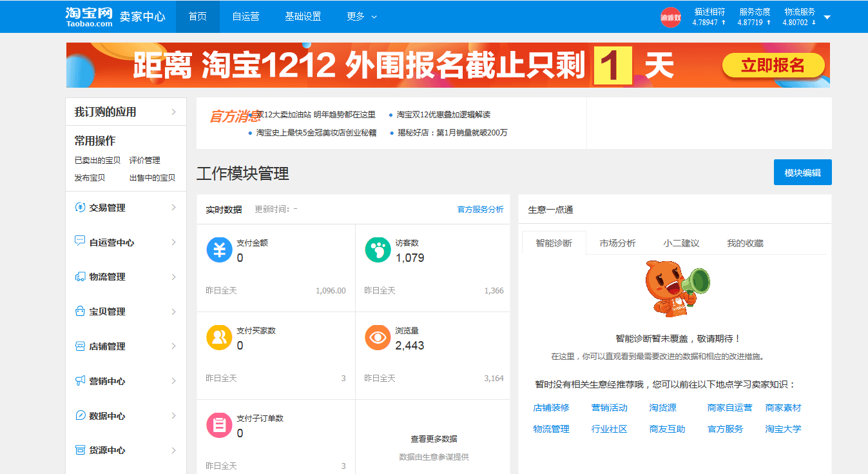This screenshot has width=868, height=474.
Task: Expand the 营销中心 arrow
Action: 173,380
